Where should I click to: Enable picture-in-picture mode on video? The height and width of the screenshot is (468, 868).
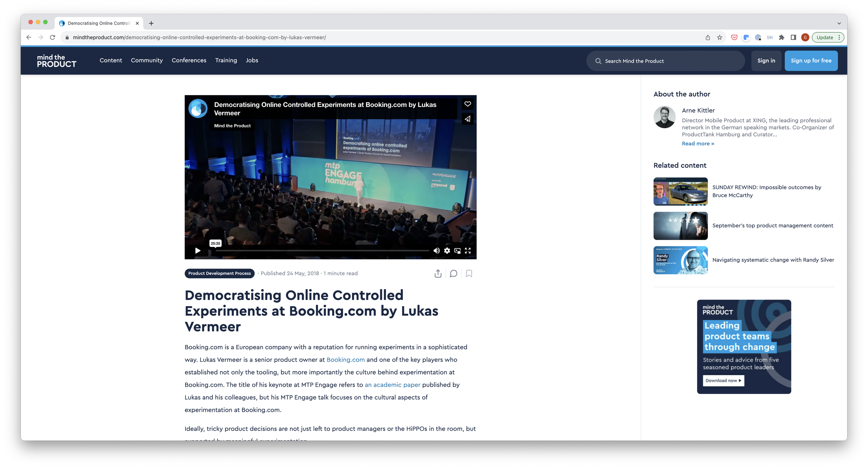(458, 251)
